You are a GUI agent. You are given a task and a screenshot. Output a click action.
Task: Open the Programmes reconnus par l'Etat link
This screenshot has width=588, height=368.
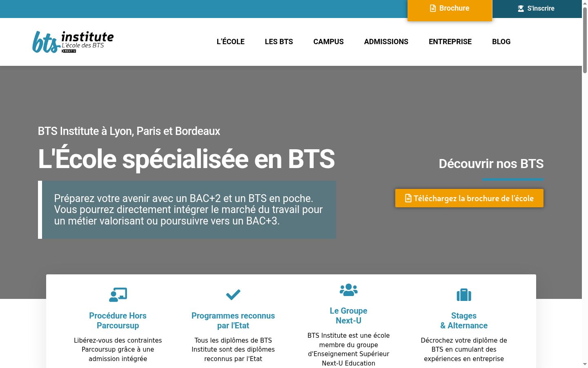(x=233, y=321)
